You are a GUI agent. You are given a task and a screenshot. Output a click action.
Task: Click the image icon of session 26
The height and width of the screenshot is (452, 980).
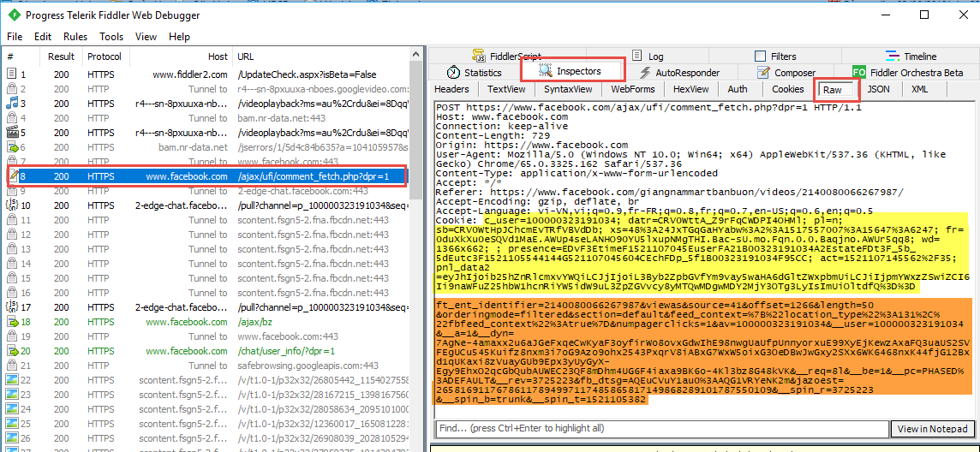tap(11, 437)
